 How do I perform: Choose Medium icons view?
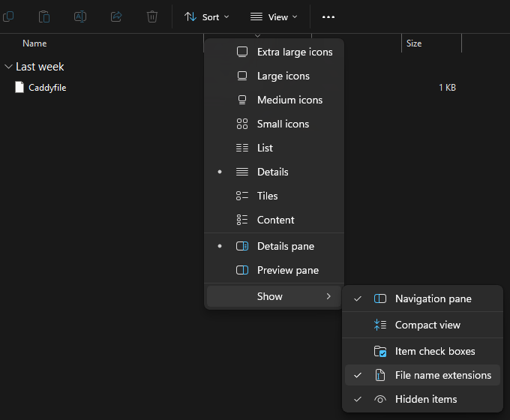click(274, 100)
